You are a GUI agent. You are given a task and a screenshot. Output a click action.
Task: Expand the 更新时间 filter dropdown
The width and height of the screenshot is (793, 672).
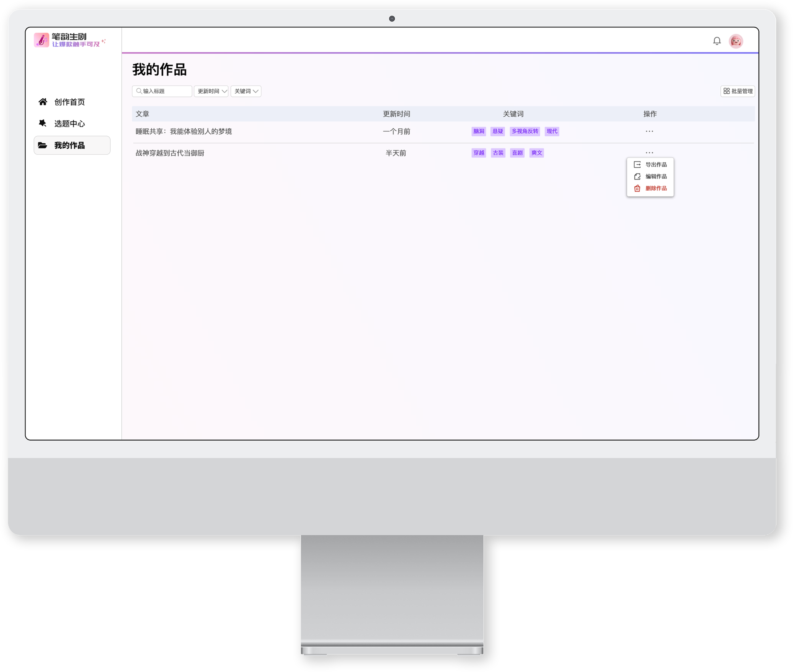click(x=211, y=91)
